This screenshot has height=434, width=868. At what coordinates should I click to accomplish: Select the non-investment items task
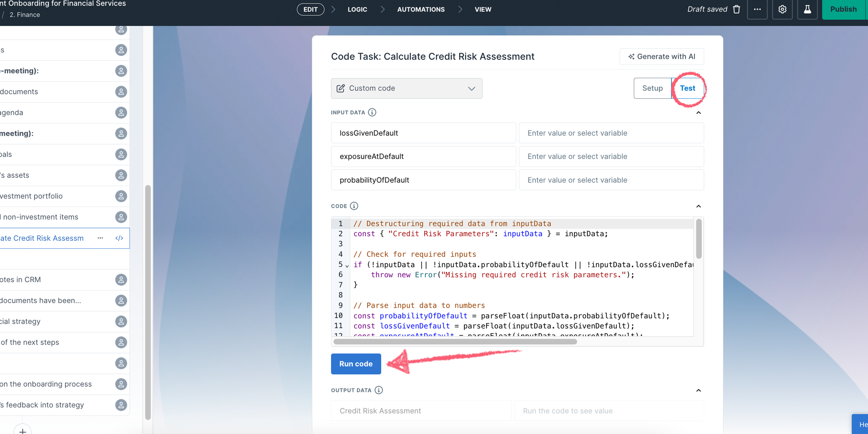click(65, 217)
